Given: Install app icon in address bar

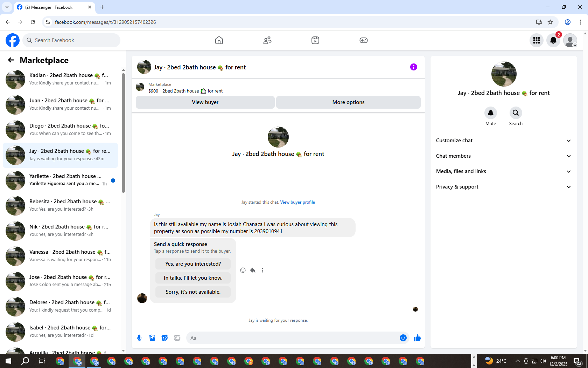Looking at the screenshot, I should [539, 22].
